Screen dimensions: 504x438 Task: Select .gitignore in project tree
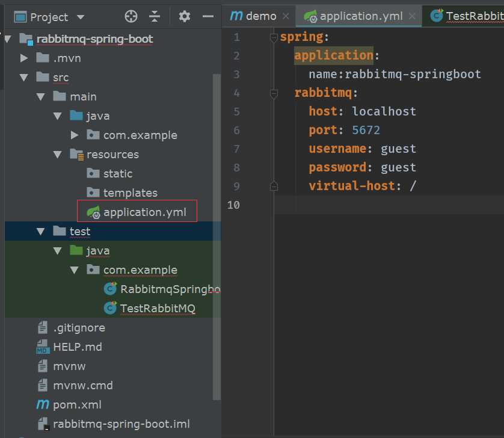(79, 327)
